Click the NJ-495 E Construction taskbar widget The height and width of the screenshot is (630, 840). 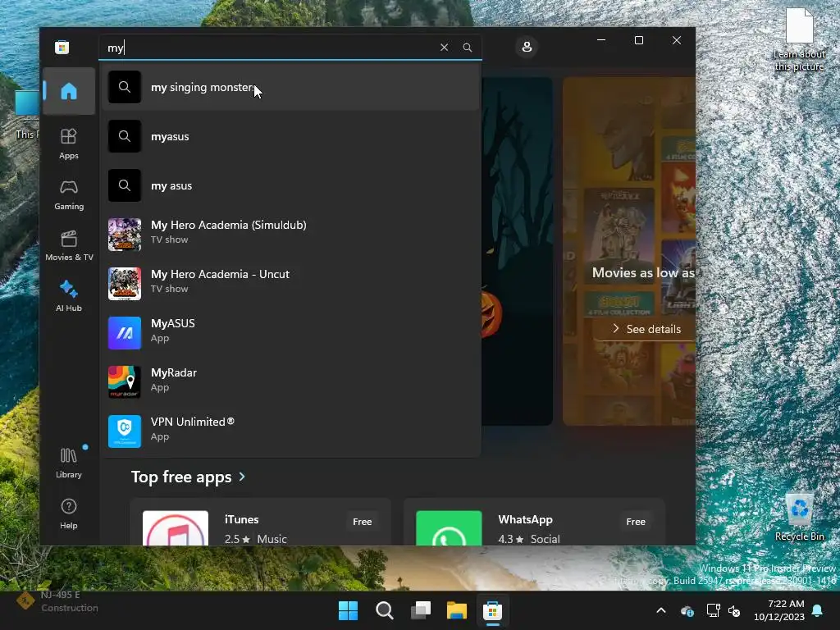(58, 601)
